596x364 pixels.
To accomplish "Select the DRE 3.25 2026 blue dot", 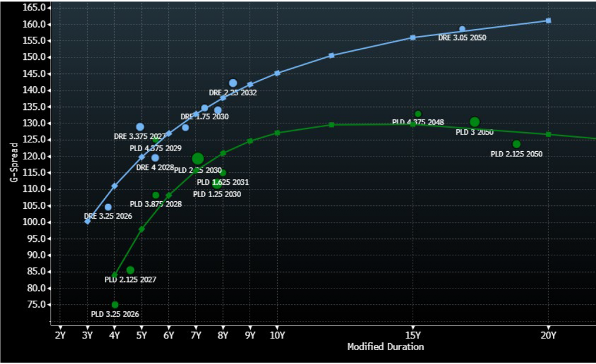I will 108,207.
